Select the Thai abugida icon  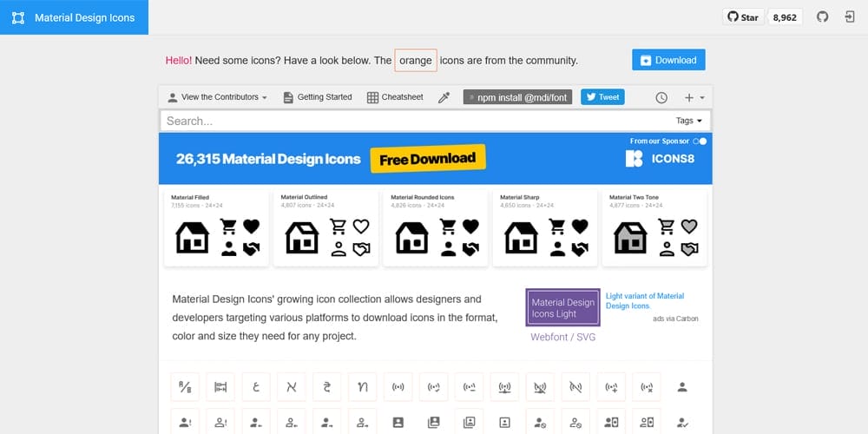tap(363, 387)
